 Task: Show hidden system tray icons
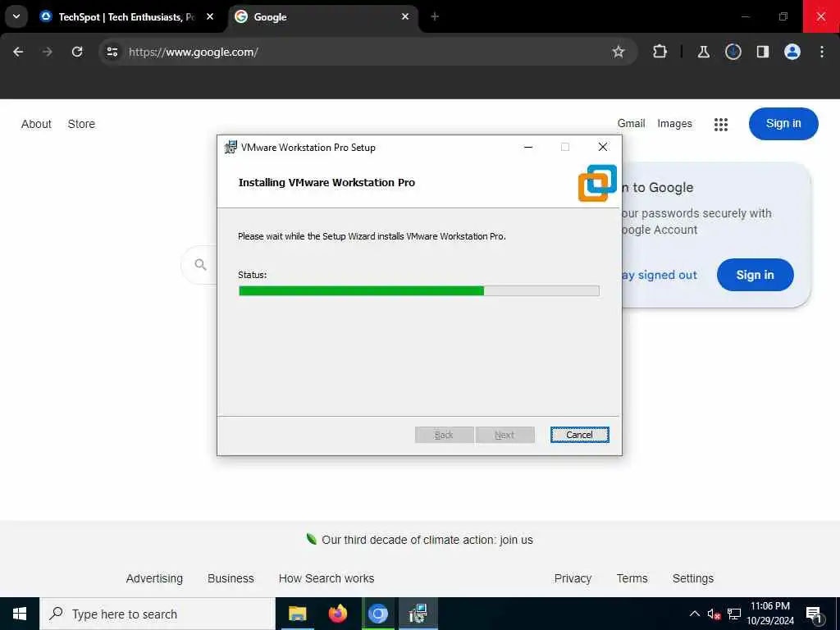pos(694,614)
